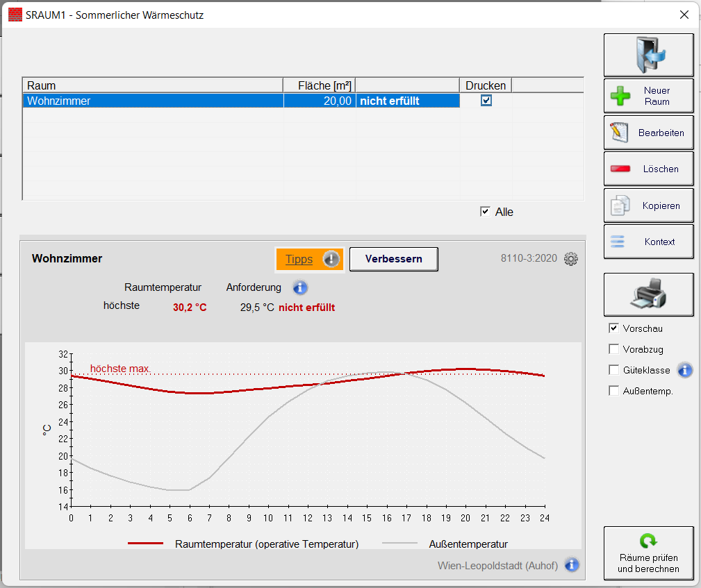Image resolution: width=701 pixels, height=588 pixels.
Task: Click the Verbessern button
Action: pyautogui.click(x=393, y=259)
